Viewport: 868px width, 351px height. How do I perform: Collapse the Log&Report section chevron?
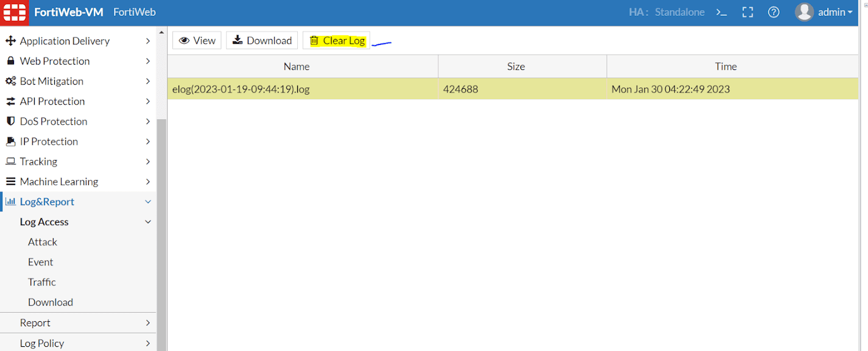148,202
